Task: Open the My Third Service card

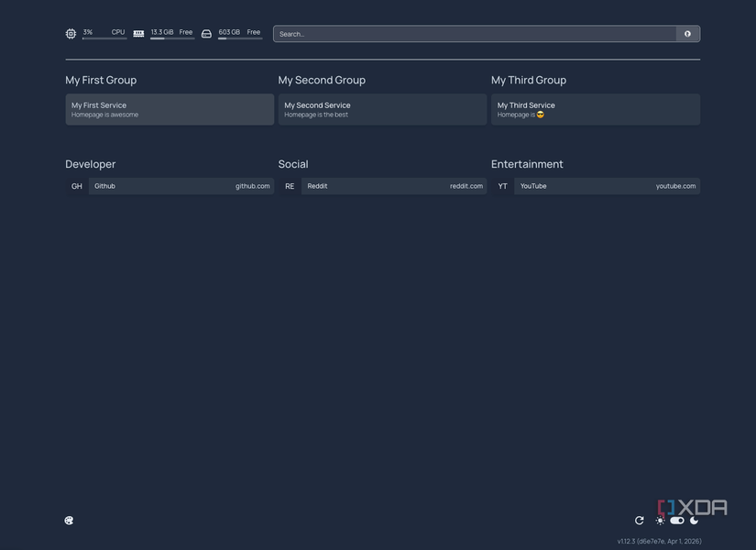Action: click(596, 109)
